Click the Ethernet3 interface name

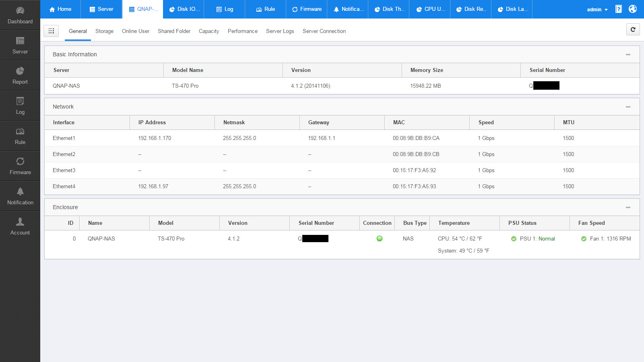click(x=64, y=170)
